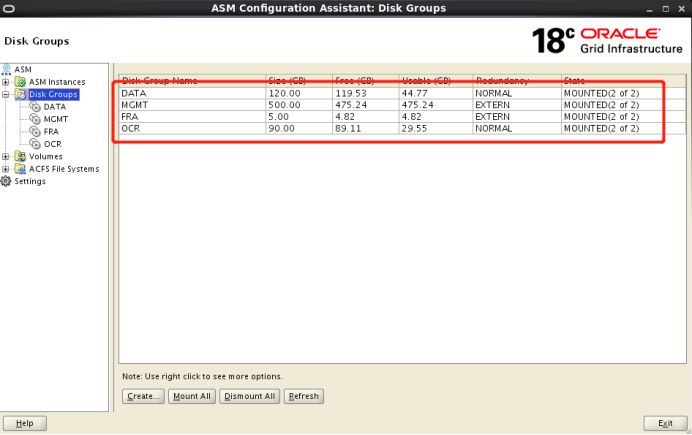Click size value 90.00
Screen dimensions: 692x435
[281, 128]
